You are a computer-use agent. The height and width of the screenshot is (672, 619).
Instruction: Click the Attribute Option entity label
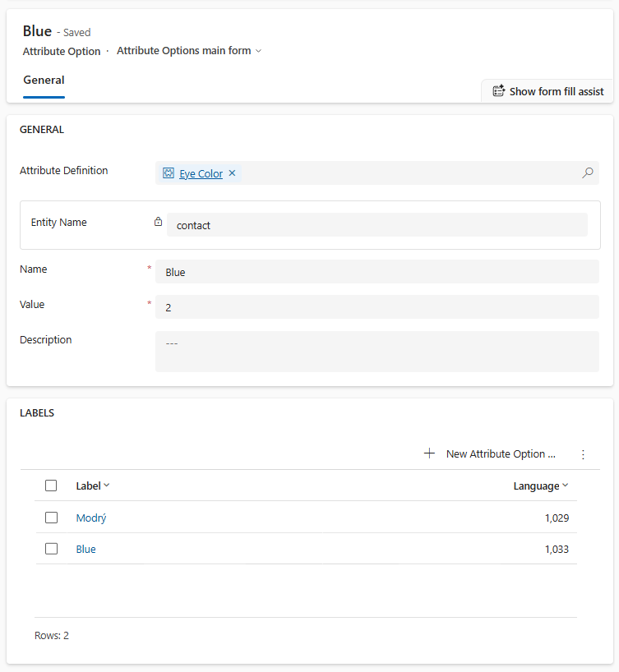(x=62, y=52)
